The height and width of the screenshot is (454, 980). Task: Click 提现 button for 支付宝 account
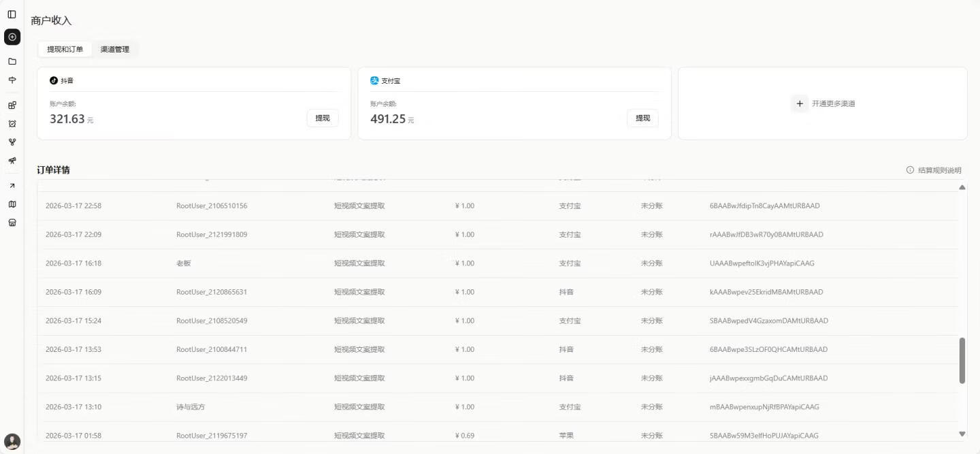click(x=642, y=118)
